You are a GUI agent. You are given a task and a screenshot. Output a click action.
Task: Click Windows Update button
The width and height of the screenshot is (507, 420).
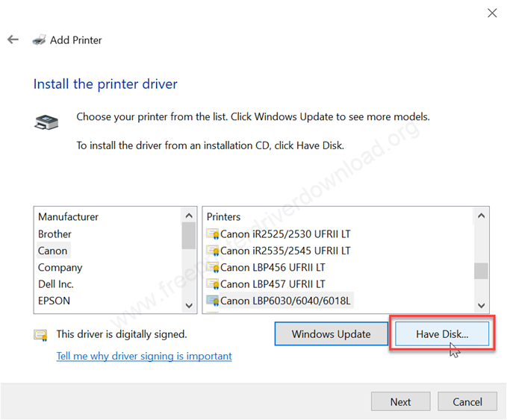tap(331, 334)
